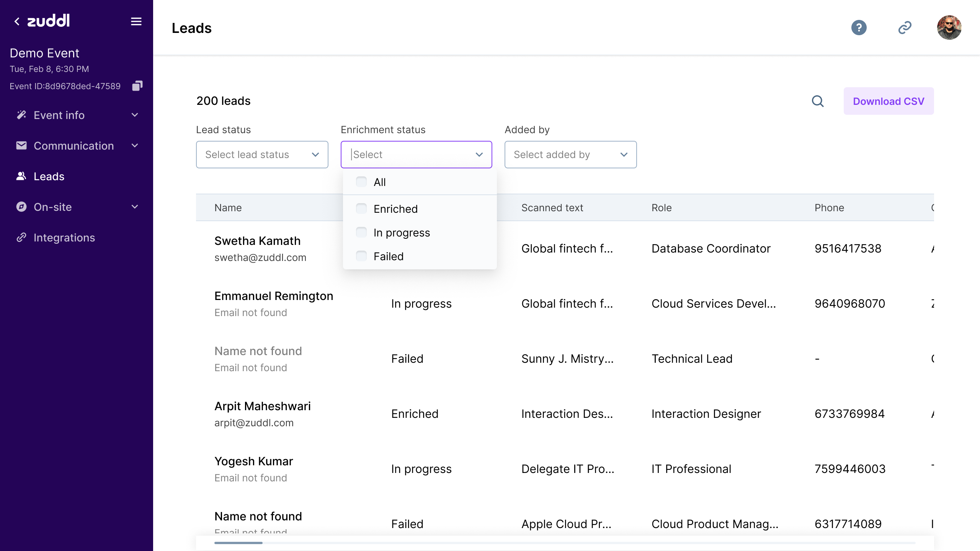980x551 pixels.
Task: Click the search magnifier icon
Action: click(818, 101)
